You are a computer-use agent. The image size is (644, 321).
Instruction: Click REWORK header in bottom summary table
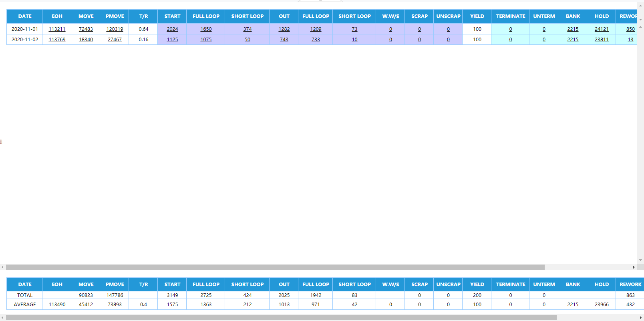[630, 285]
